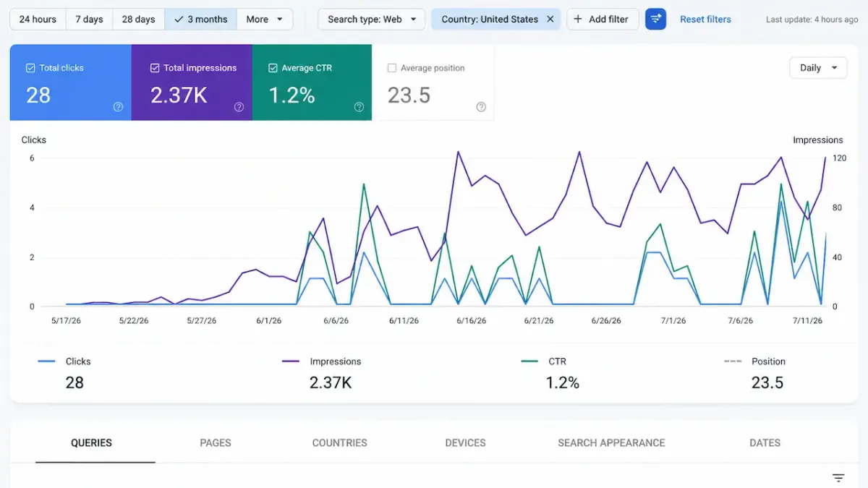Click the 6/1/26 date label on chart axis
This screenshot has width=868, height=488.
tap(268, 320)
